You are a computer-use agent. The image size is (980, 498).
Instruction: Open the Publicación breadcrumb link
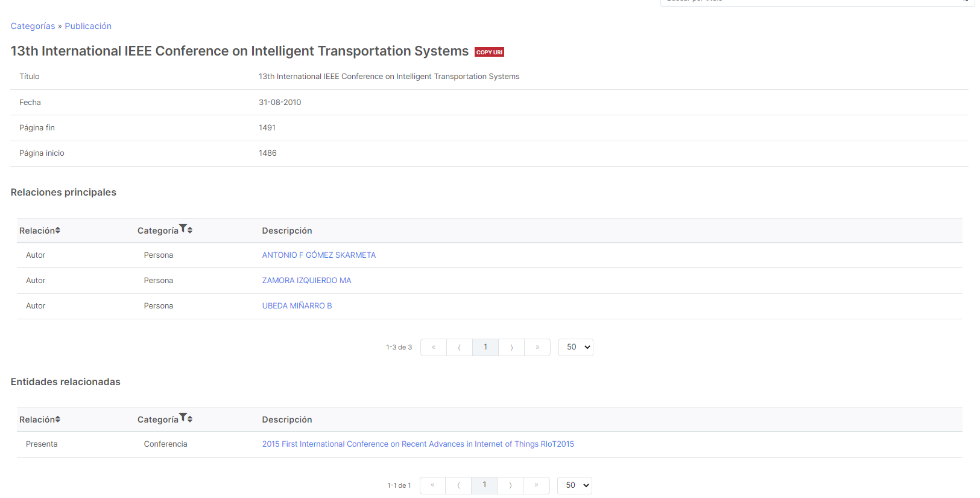pos(88,26)
